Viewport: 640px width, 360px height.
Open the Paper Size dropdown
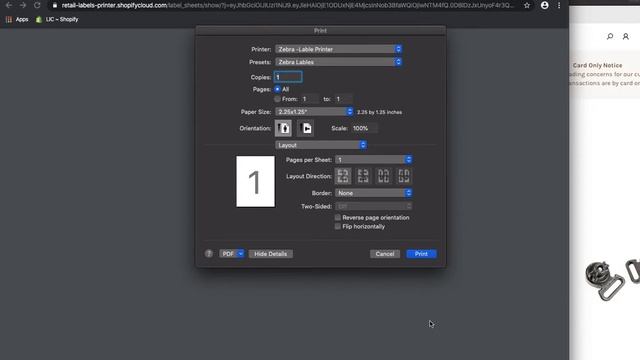314,111
